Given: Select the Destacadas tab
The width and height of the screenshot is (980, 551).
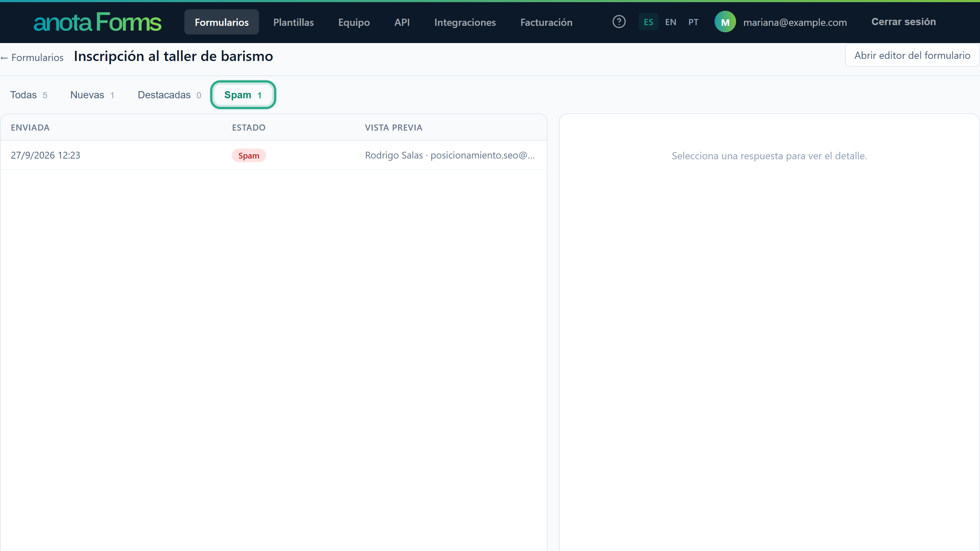Looking at the screenshot, I should click(169, 95).
